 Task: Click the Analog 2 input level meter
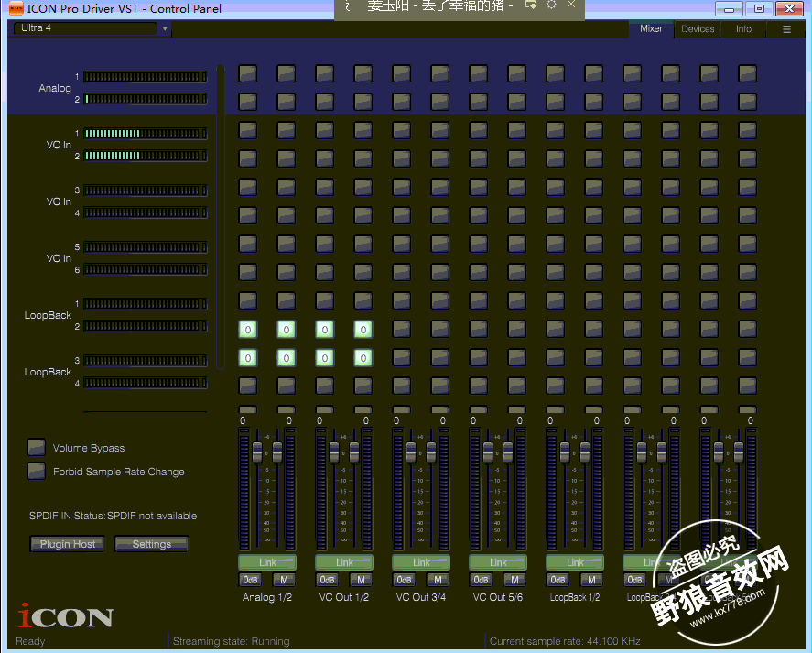(146, 99)
